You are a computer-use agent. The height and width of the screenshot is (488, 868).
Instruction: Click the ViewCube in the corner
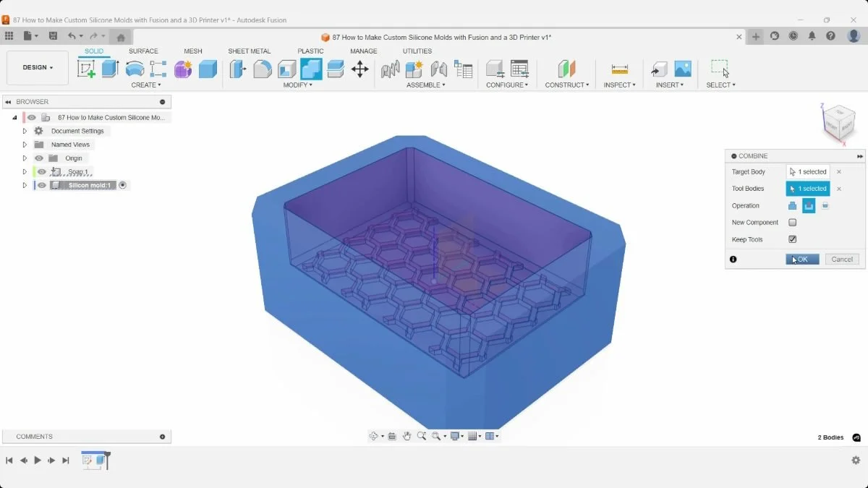pos(839,123)
